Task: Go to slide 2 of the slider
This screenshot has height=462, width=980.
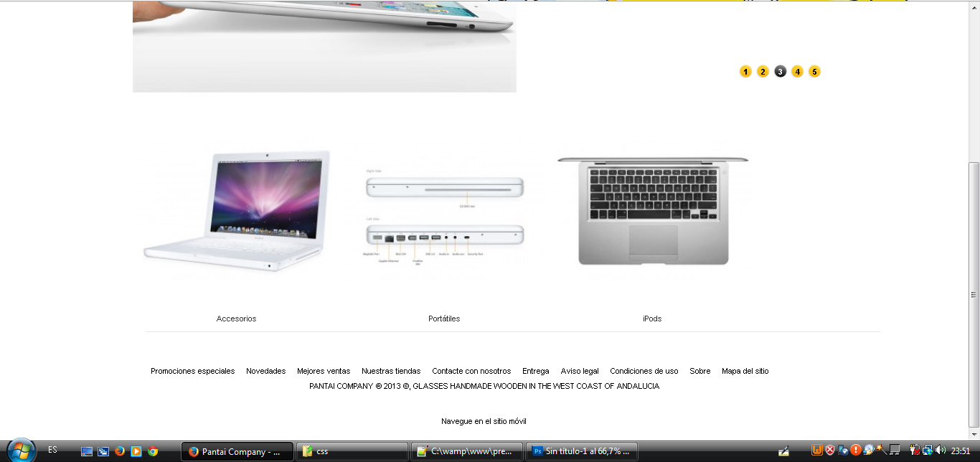Action: [x=763, y=72]
